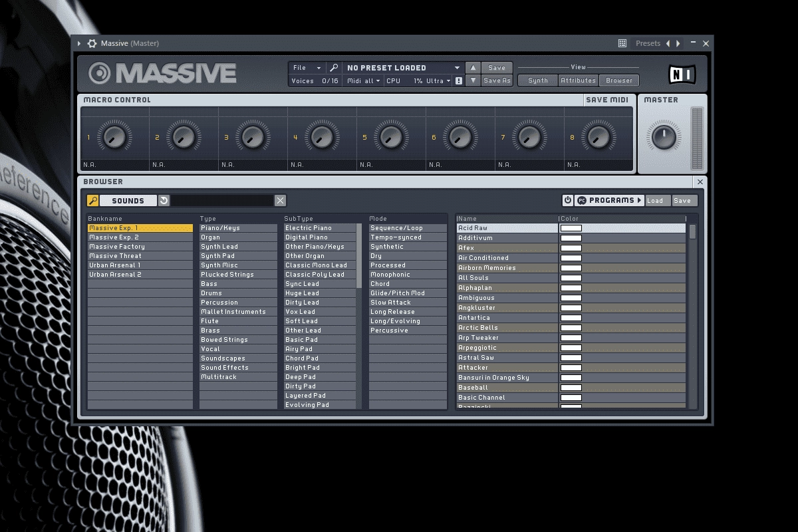Image resolution: width=798 pixels, height=532 pixels.
Task: Switch to Browser view
Action: pos(619,80)
